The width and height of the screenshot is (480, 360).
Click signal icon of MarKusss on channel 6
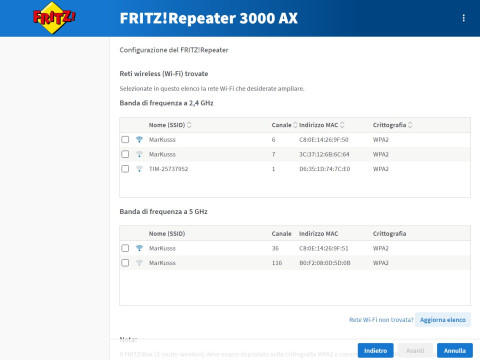pos(139,139)
